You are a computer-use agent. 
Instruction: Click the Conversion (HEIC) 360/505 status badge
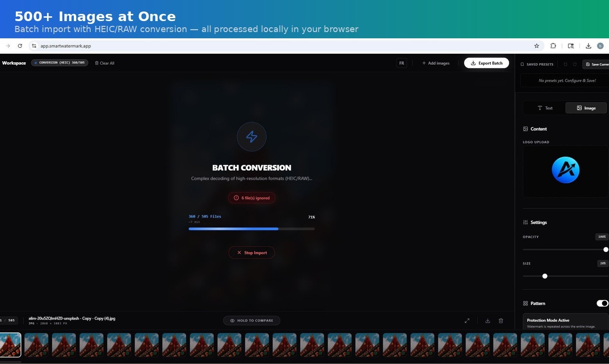(x=59, y=63)
